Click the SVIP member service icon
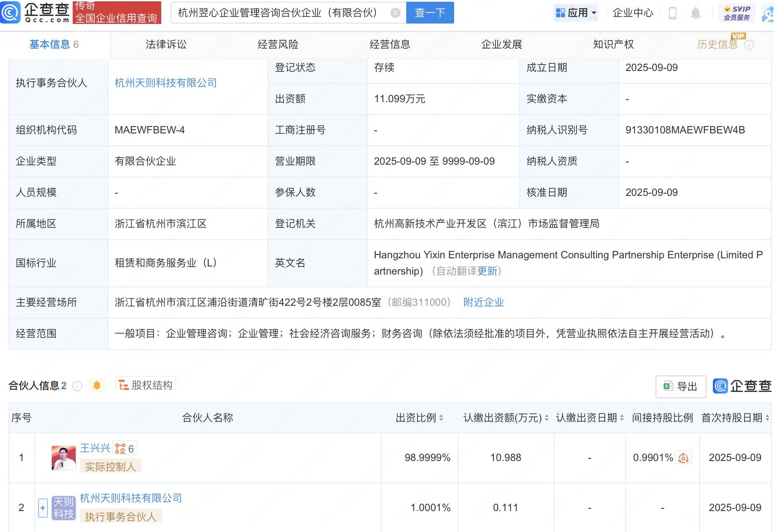 737,13
